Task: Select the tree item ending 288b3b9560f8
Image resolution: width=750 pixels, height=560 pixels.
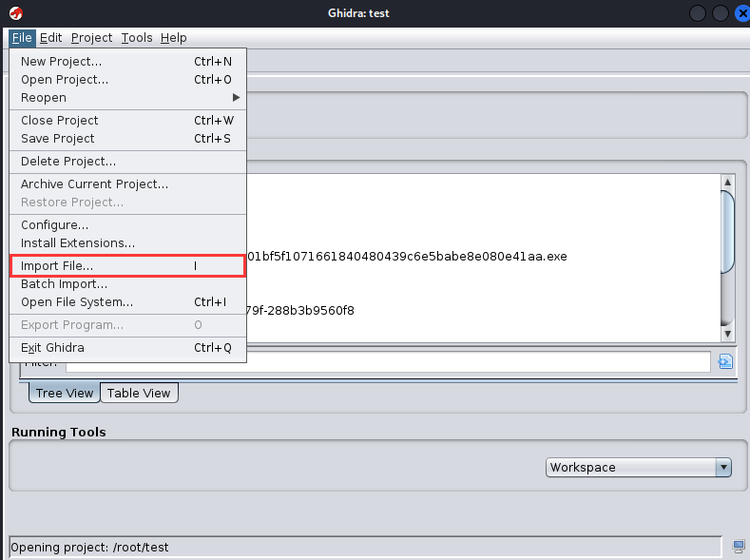Action: (300, 311)
